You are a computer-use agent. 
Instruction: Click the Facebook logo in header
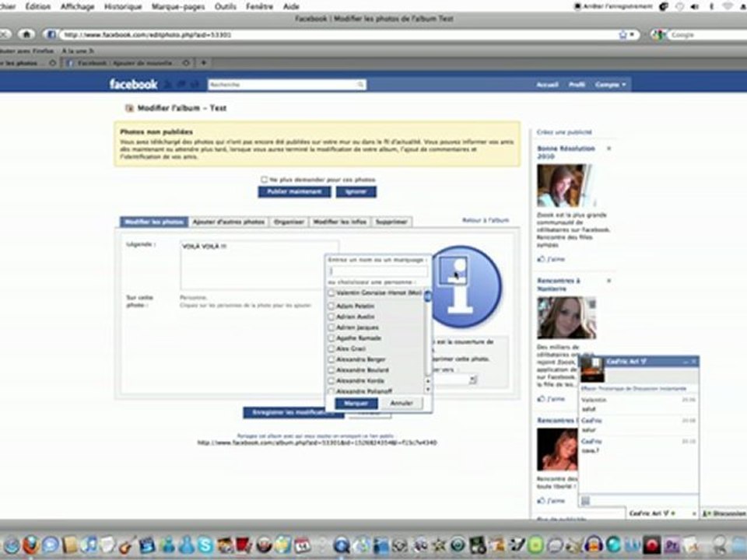(x=133, y=84)
